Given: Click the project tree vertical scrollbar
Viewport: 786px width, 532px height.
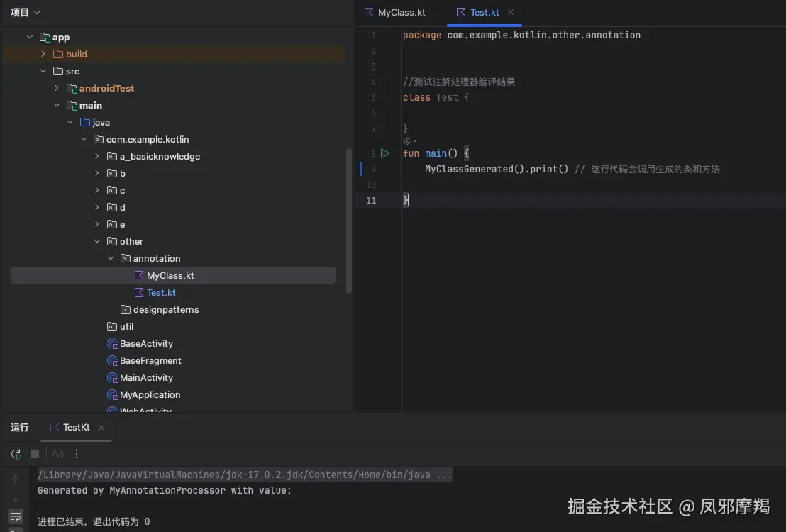Looking at the screenshot, I should pyautogui.click(x=349, y=221).
